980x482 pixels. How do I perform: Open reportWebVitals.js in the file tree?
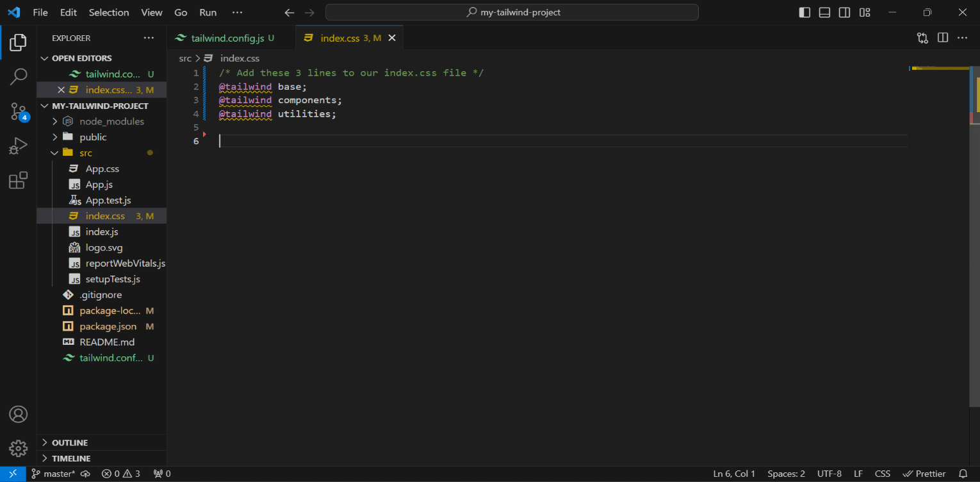pyautogui.click(x=101, y=263)
